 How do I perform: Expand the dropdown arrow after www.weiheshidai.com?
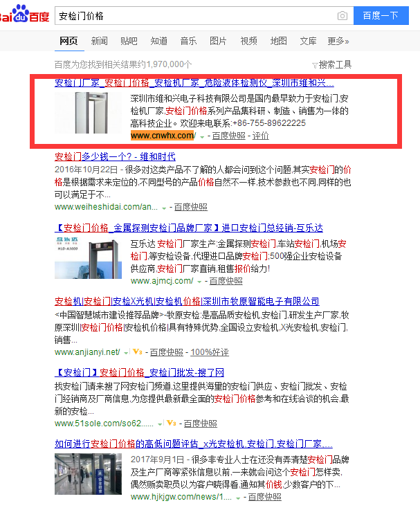(164, 208)
